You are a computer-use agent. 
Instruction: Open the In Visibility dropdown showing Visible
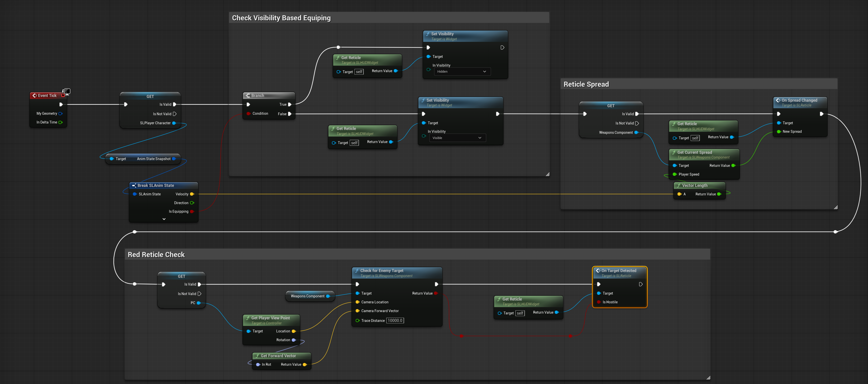click(458, 138)
